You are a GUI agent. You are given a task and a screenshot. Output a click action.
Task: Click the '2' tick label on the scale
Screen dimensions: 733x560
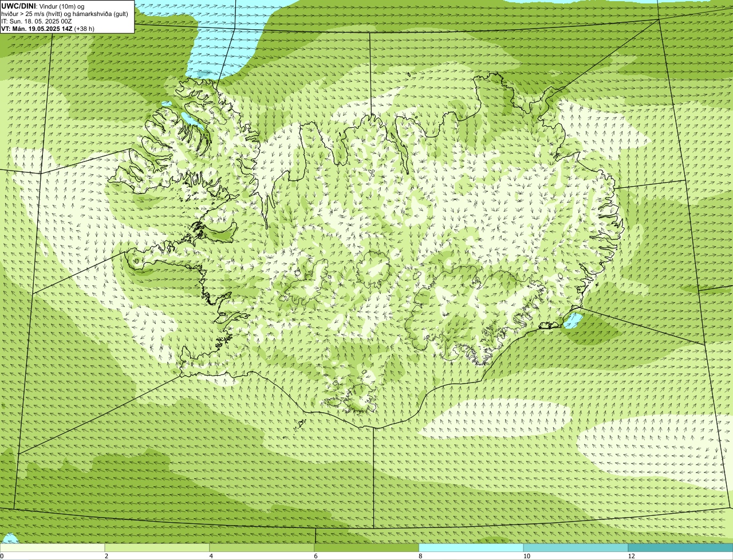coord(107,556)
